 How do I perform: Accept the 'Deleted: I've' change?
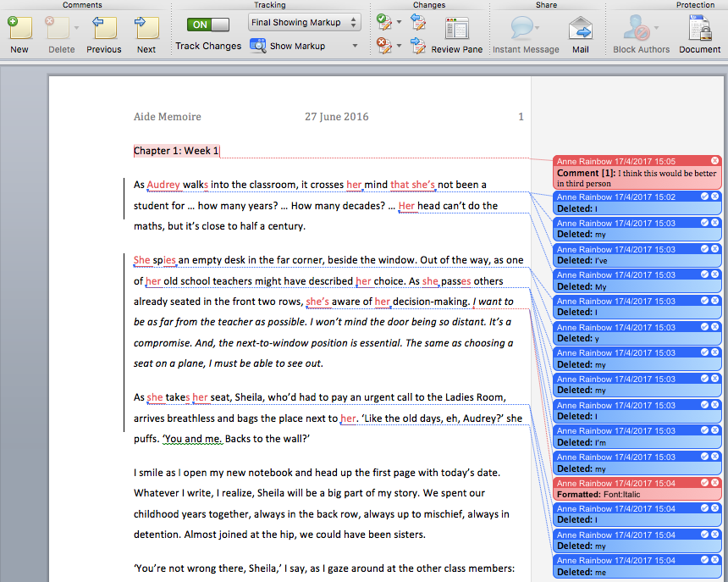click(x=705, y=248)
